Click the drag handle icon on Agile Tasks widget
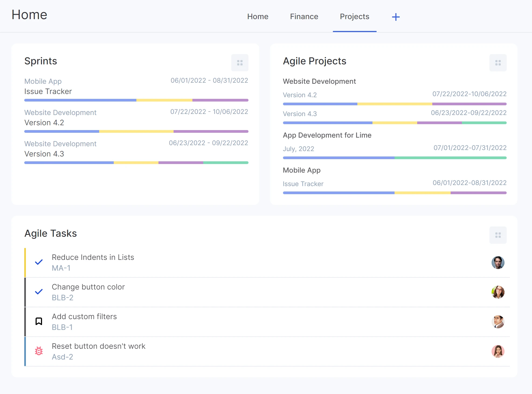Screen dimensions: 532x394 tap(498, 235)
